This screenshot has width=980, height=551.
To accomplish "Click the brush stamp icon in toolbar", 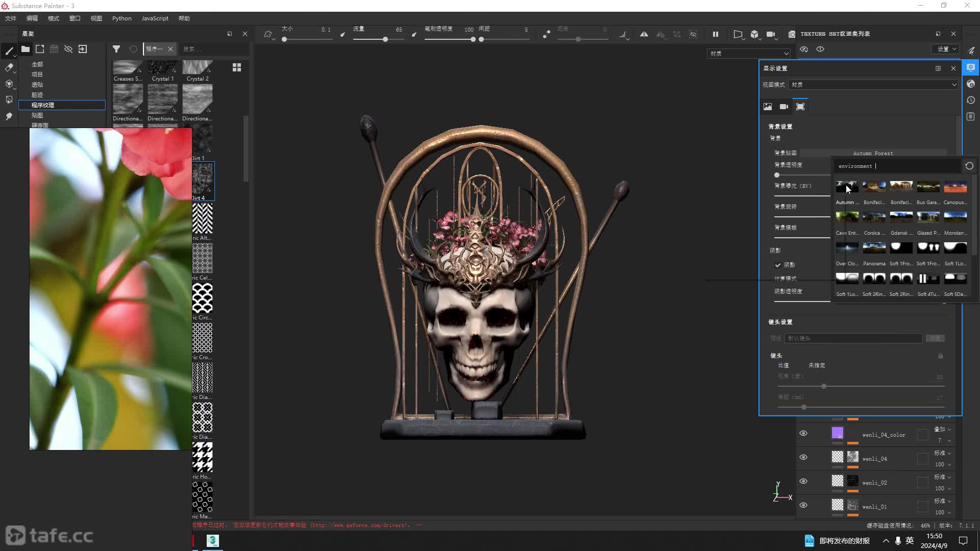I will coord(268,34).
